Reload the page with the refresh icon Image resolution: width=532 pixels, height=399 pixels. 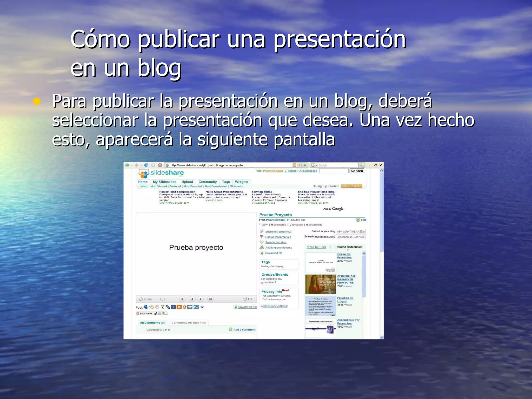click(x=146, y=165)
